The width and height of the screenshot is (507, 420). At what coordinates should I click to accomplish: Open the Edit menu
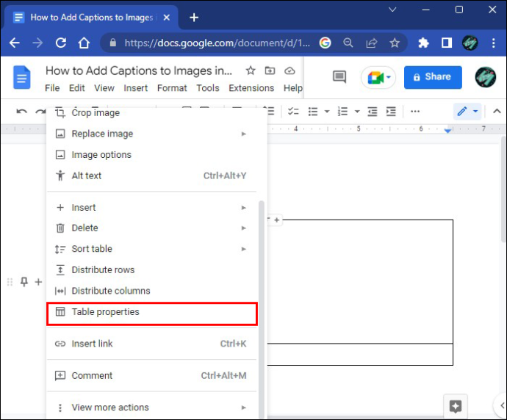click(77, 88)
